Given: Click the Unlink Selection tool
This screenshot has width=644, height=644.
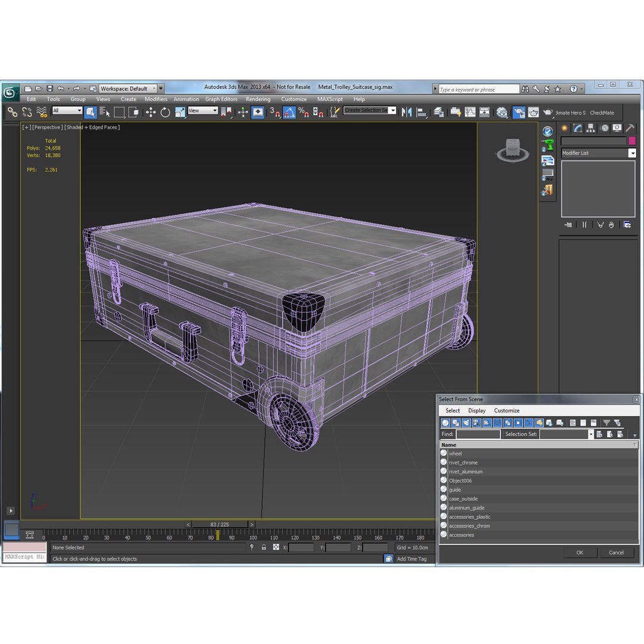Looking at the screenshot, I should pyautogui.click(x=27, y=112).
